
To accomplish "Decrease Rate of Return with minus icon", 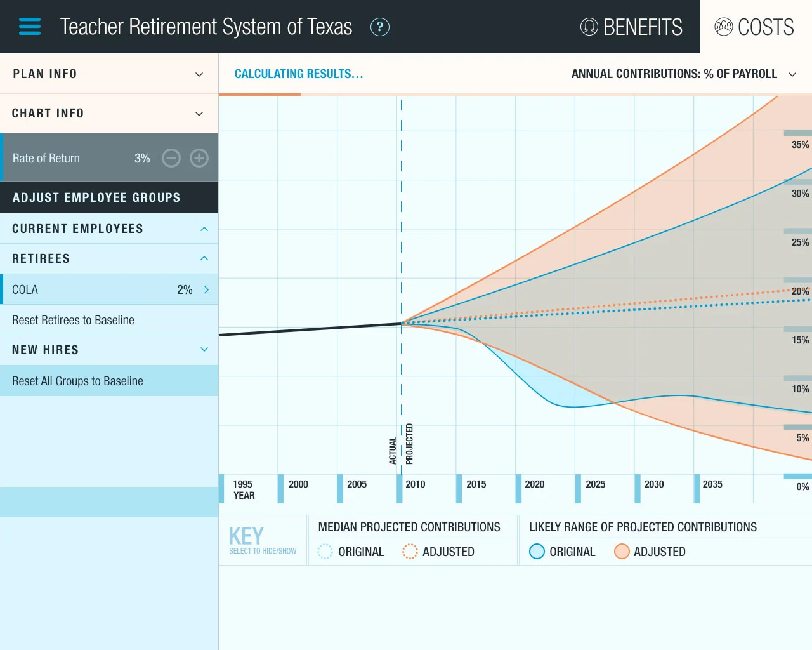I will [x=171, y=158].
